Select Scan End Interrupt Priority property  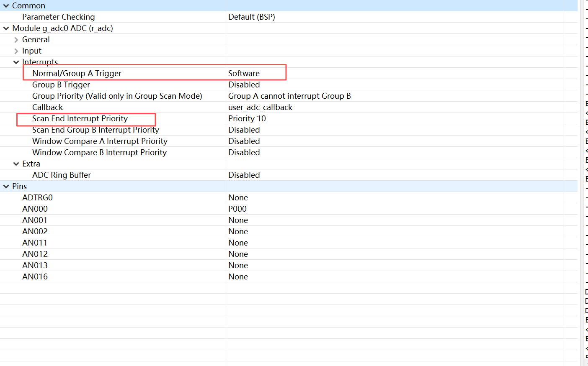pos(80,119)
